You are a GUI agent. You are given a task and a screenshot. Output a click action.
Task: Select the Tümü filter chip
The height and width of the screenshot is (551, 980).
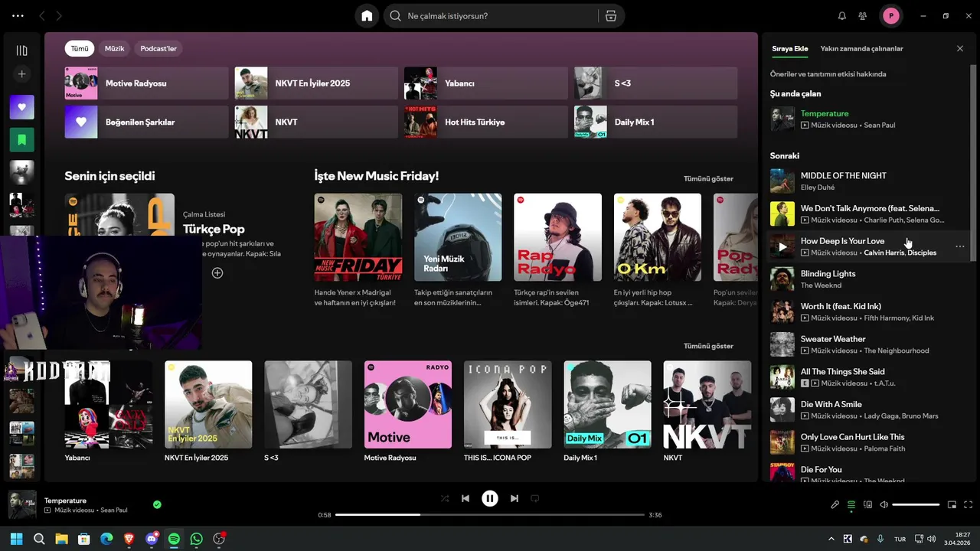click(x=80, y=49)
